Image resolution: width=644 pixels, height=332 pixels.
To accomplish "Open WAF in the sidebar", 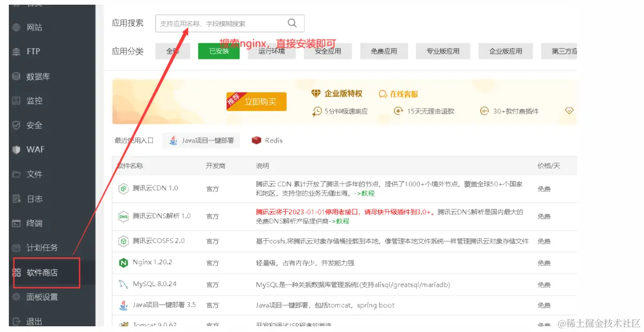I will pos(35,149).
